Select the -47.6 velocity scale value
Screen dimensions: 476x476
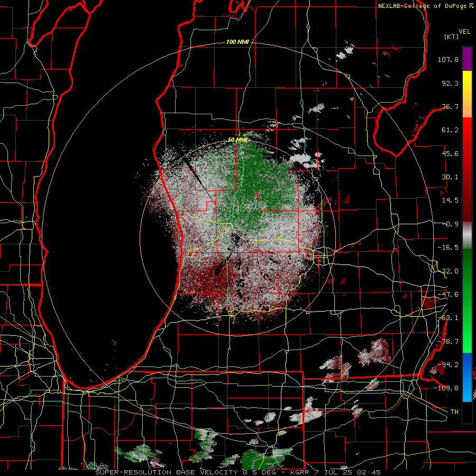coord(448,295)
